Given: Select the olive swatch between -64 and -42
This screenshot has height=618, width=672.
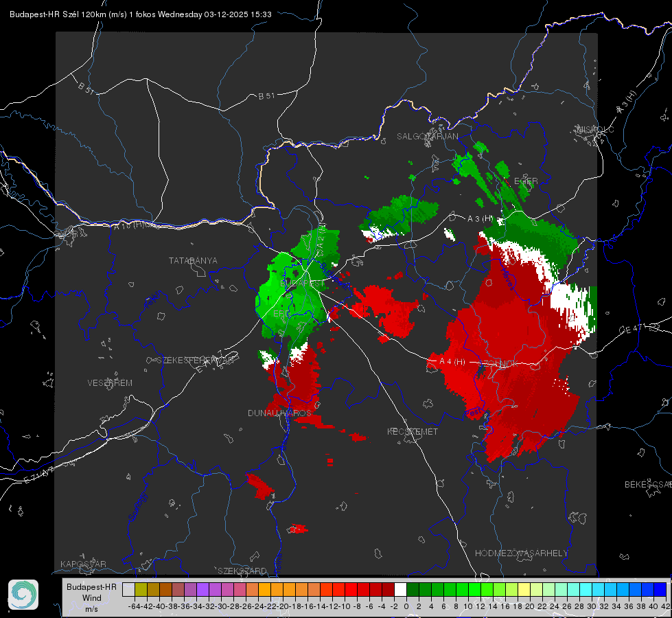Looking at the screenshot, I should (x=141, y=589).
